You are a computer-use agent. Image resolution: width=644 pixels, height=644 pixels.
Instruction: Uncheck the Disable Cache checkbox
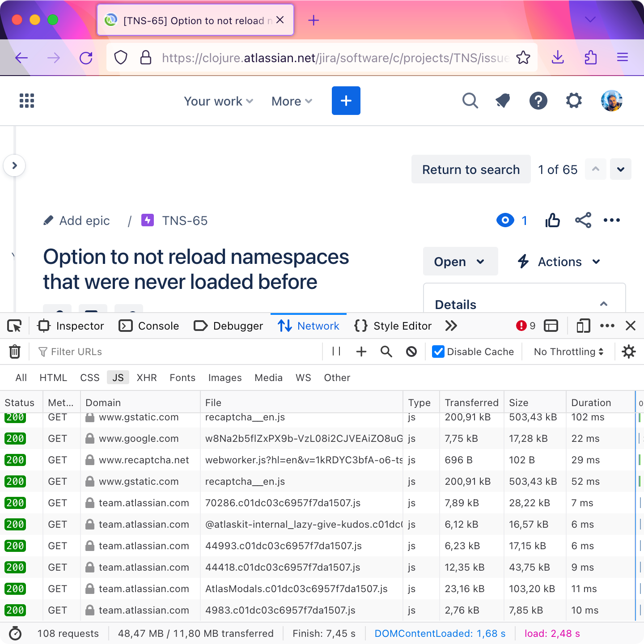(x=438, y=352)
